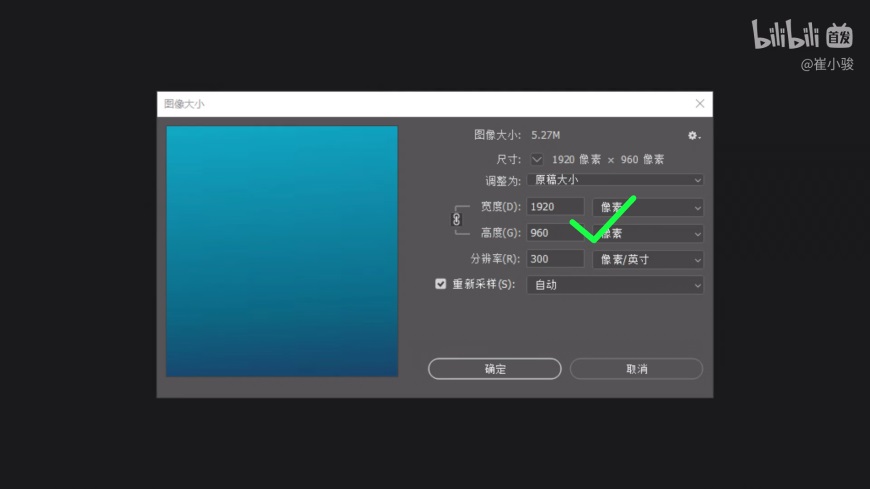Image resolution: width=870 pixels, height=489 pixels.
Task: Toggle the constrain proportions chain link icon
Action: pos(457,219)
